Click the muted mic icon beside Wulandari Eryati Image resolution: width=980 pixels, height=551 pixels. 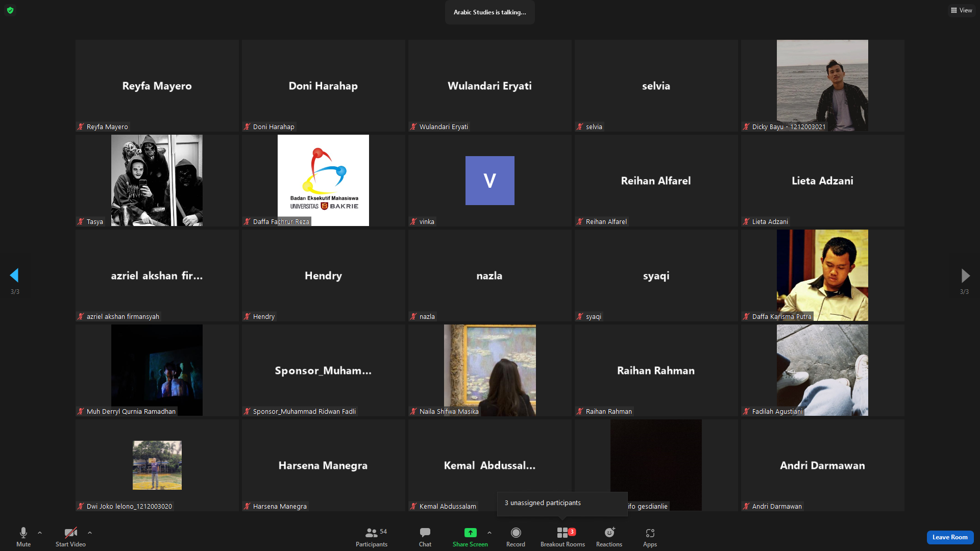coord(413,127)
